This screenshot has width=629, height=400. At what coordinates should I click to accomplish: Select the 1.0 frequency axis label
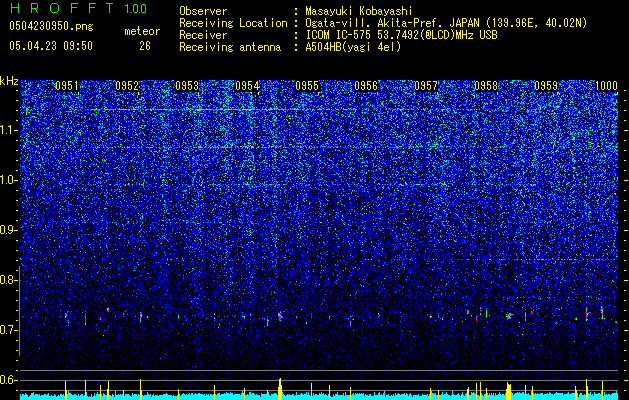click(x=8, y=180)
